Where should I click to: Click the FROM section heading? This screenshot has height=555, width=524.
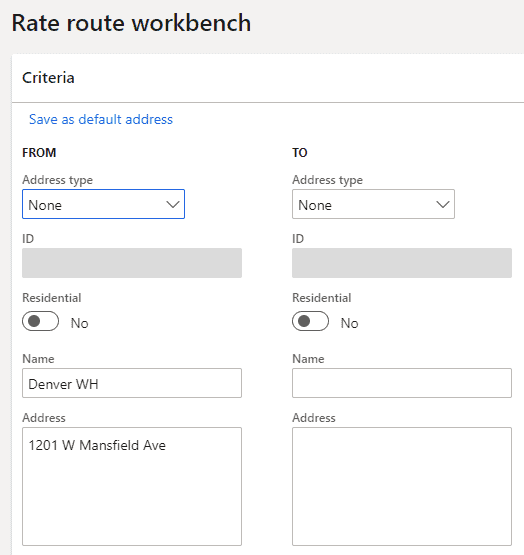pyautogui.click(x=39, y=153)
